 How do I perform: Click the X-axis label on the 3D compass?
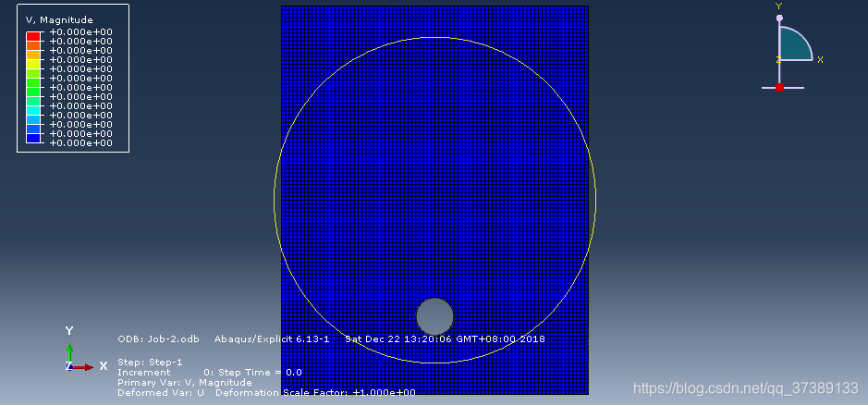(820, 59)
